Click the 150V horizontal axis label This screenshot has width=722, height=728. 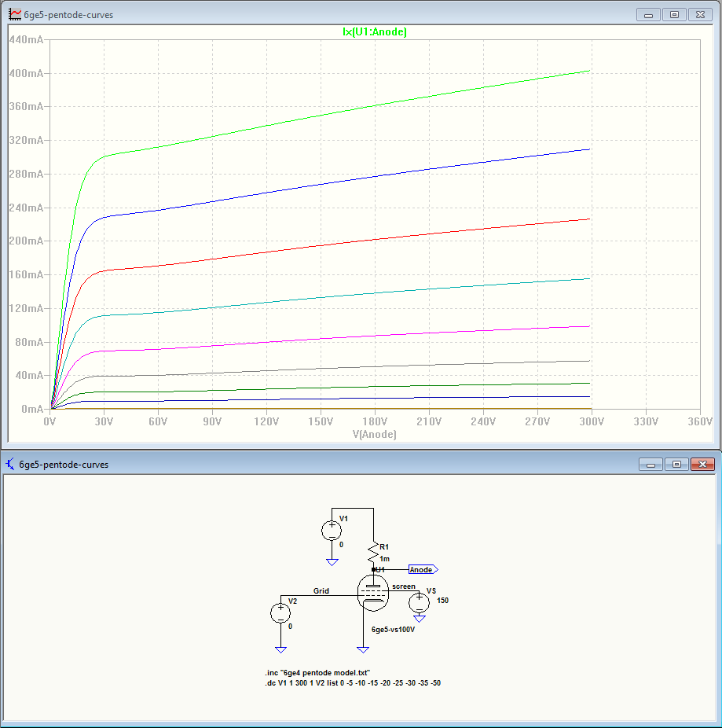click(321, 421)
